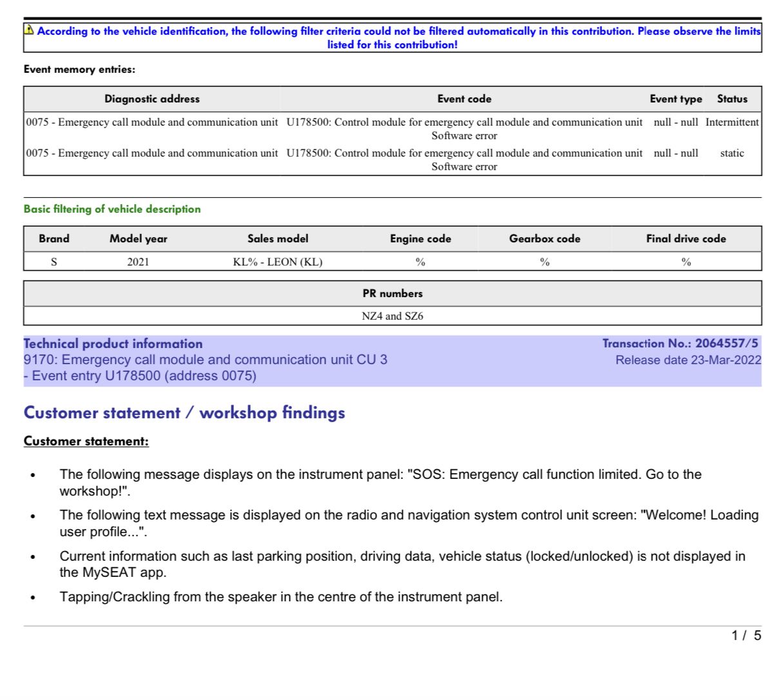Select the Final drive code header
The width and height of the screenshot is (780, 700).
point(686,238)
